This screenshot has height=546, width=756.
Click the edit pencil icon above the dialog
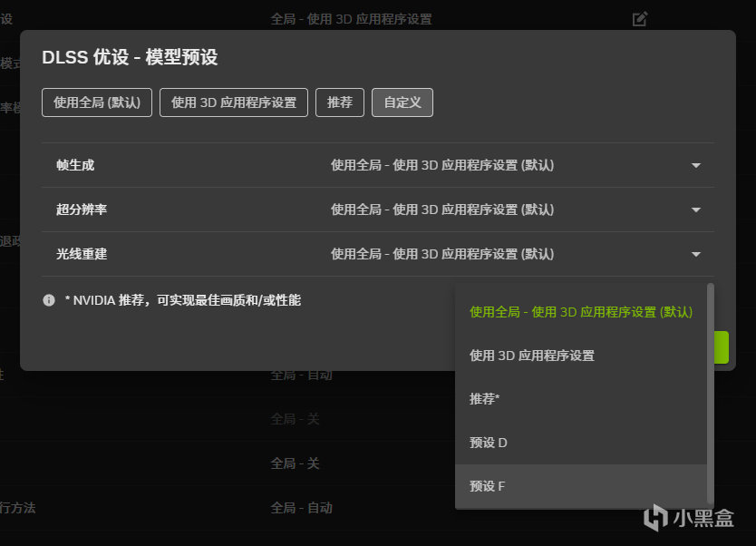point(639,19)
